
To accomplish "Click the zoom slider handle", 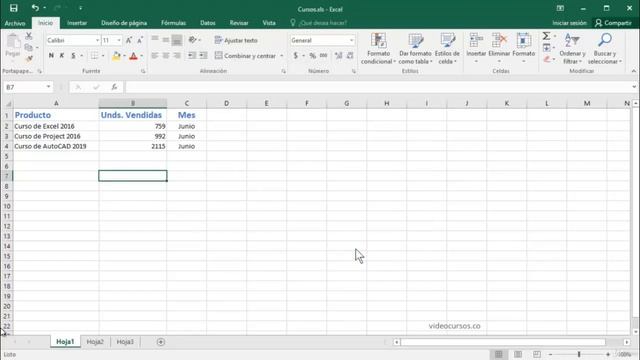I will (579, 354).
